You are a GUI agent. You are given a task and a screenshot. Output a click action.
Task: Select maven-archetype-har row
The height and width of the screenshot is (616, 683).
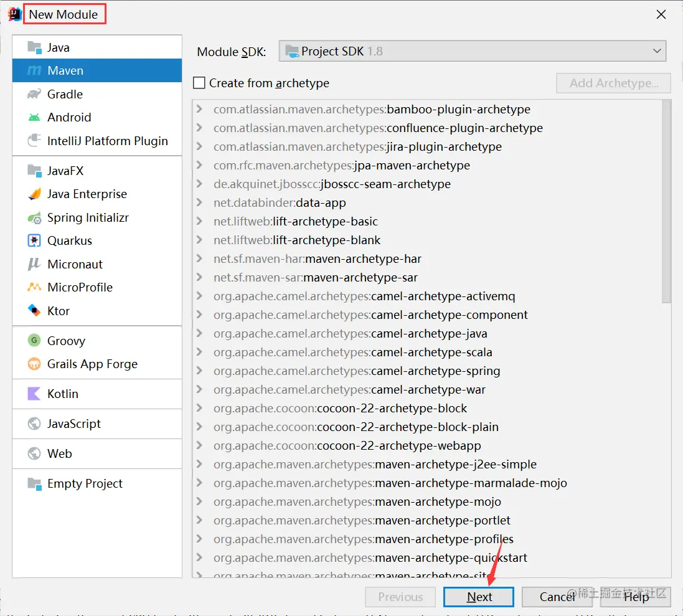click(427, 258)
